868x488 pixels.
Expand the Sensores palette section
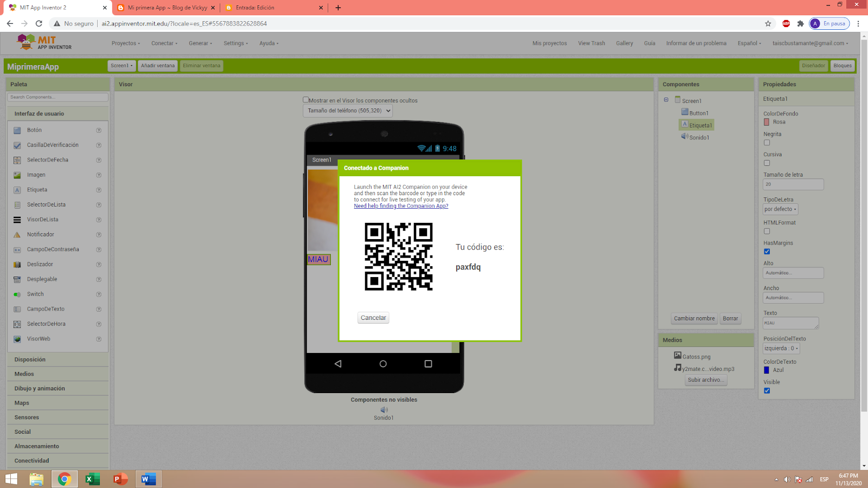pyautogui.click(x=58, y=418)
